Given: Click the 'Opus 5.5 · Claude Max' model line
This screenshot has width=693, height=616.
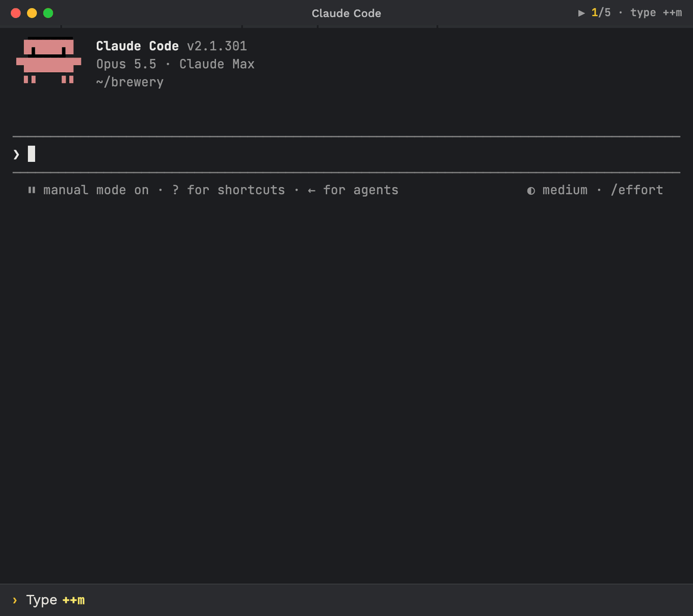Looking at the screenshot, I should click(175, 64).
